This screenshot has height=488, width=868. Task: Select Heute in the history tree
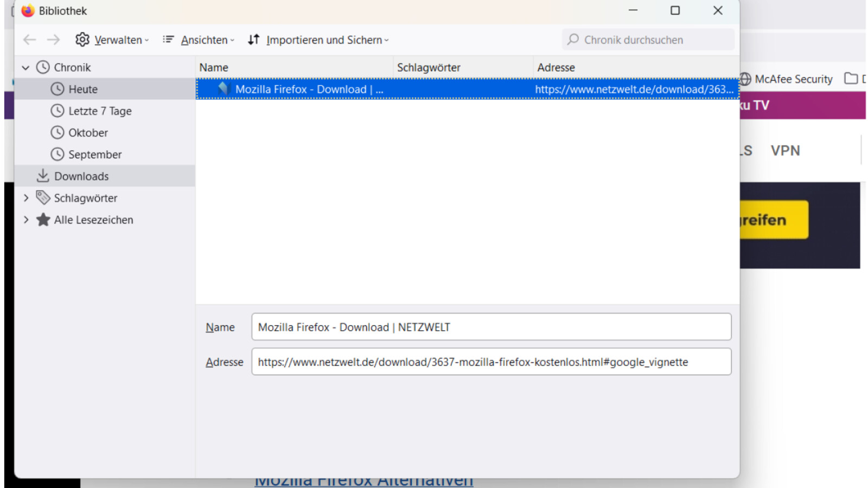coord(83,89)
